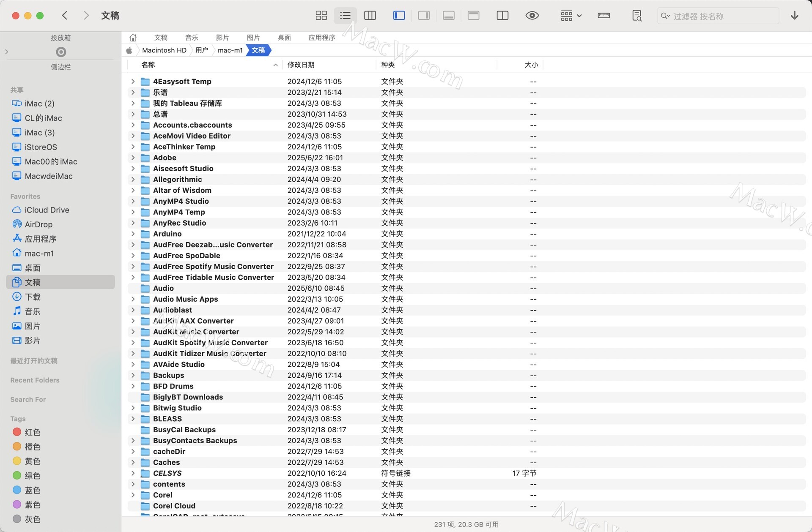
Task: Toggle the right inspector panel
Action: pos(424,16)
